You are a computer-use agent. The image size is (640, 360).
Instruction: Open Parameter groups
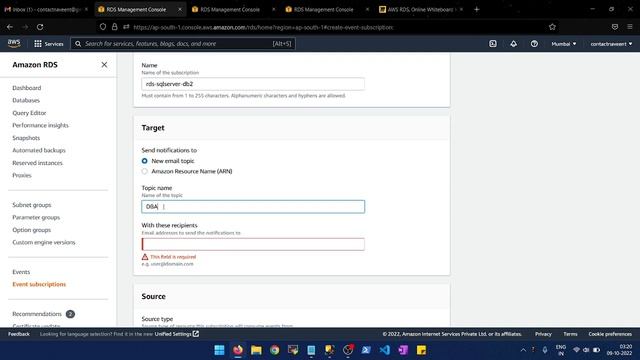[36, 217]
